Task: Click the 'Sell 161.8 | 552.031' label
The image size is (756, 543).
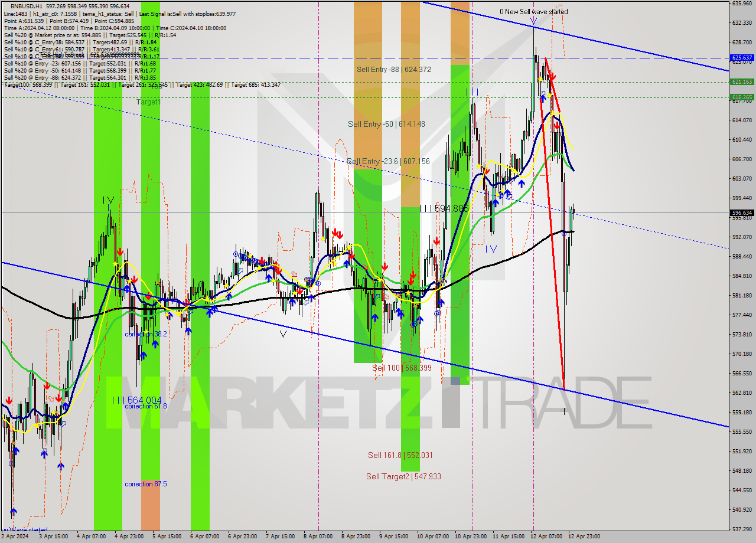Action: click(x=400, y=456)
